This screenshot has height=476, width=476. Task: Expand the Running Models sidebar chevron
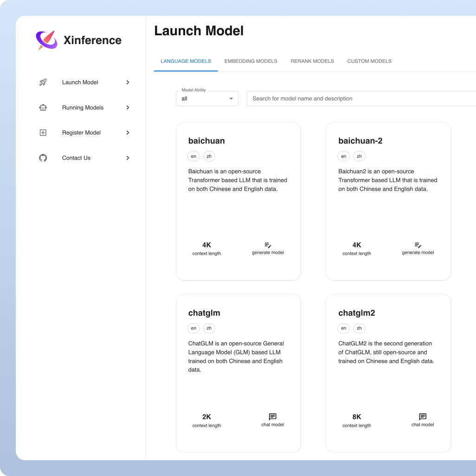pos(128,108)
